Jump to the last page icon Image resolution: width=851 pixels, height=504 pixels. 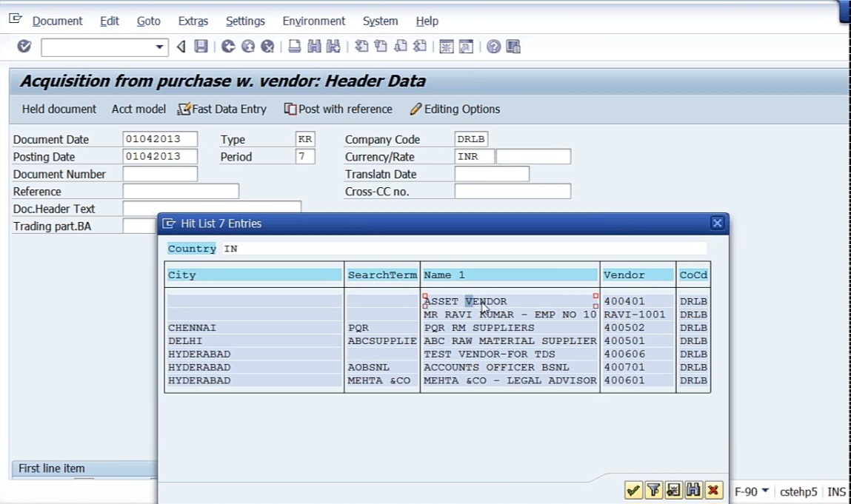tap(419, 47)
